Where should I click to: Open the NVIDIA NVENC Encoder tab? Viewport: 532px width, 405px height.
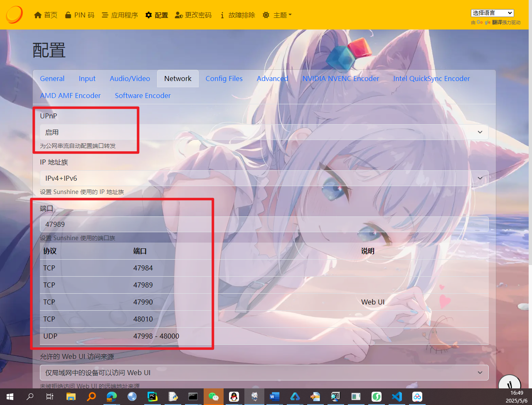pos(341,79)
